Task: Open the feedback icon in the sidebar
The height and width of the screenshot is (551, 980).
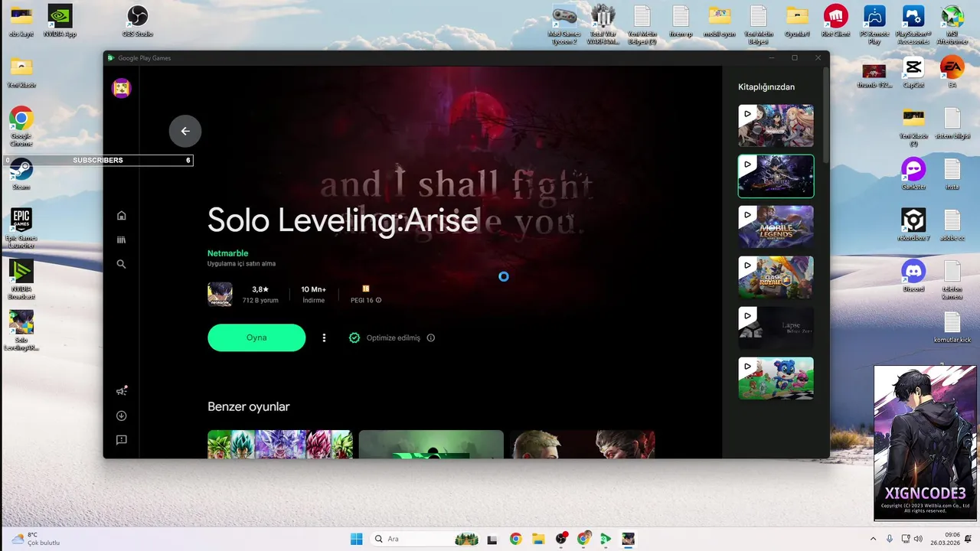Action: [121, 440]
